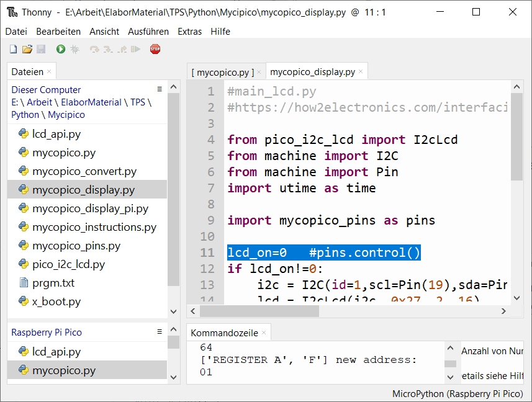532x402 pixels.
Task: Close the Dateien panel tab
Action: pyautogui.click(x=50, y=72)
